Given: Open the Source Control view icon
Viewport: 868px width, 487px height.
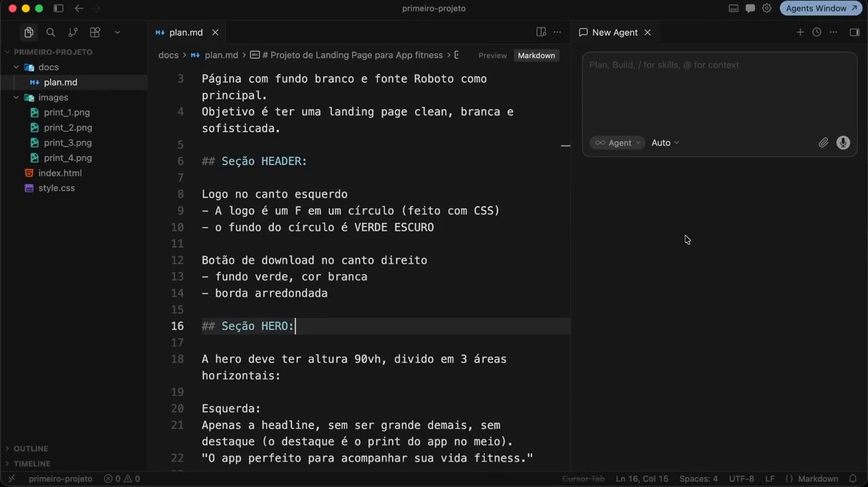Looking at the screenshot, I should coord(73,32).
